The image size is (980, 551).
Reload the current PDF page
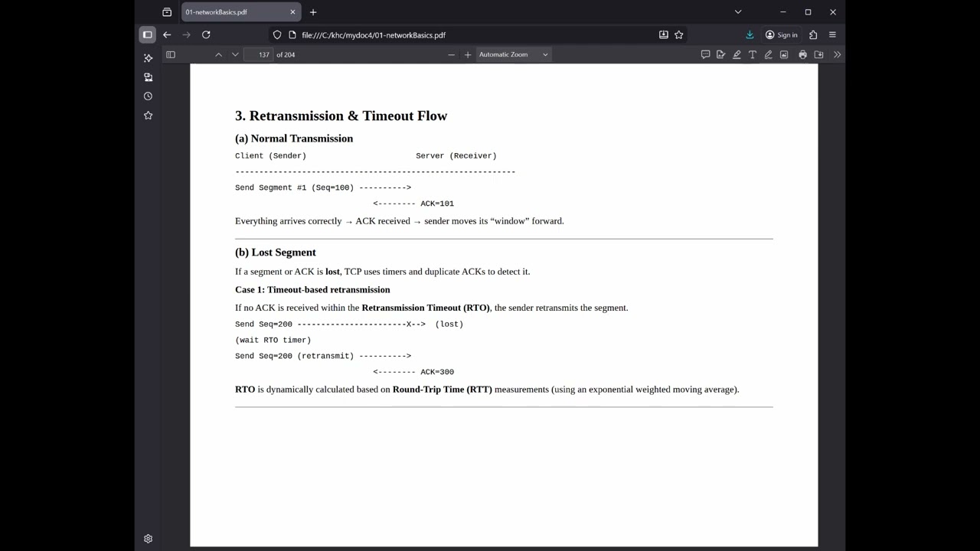click(x=206, y=34)
